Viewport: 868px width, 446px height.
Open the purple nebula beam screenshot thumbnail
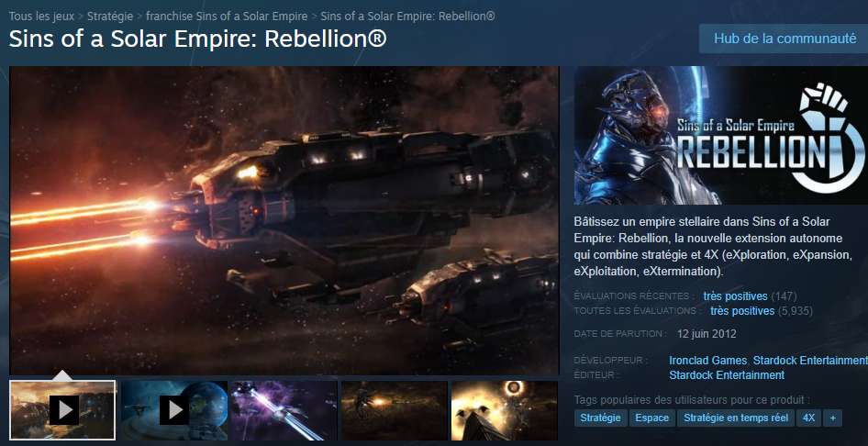coord(284,410)
